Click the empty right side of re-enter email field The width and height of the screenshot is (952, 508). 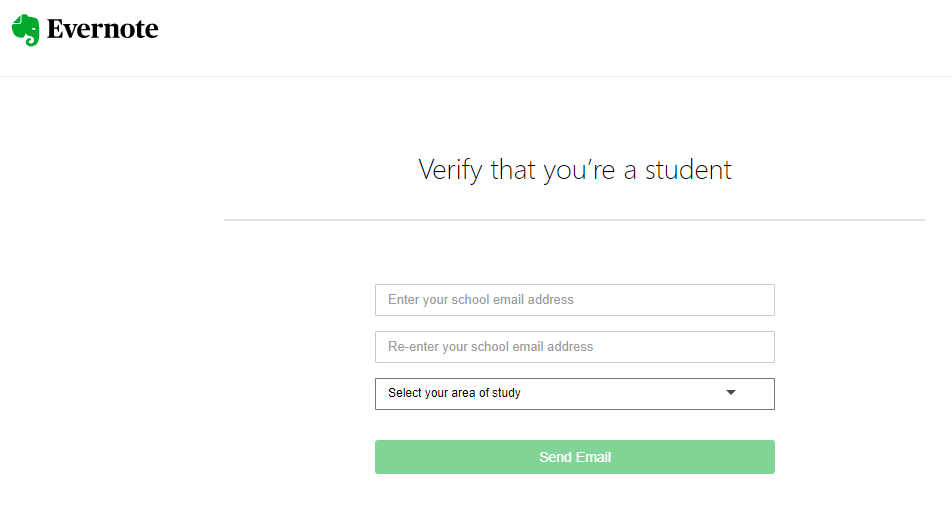pyautogui.click(x=683, y=347)
